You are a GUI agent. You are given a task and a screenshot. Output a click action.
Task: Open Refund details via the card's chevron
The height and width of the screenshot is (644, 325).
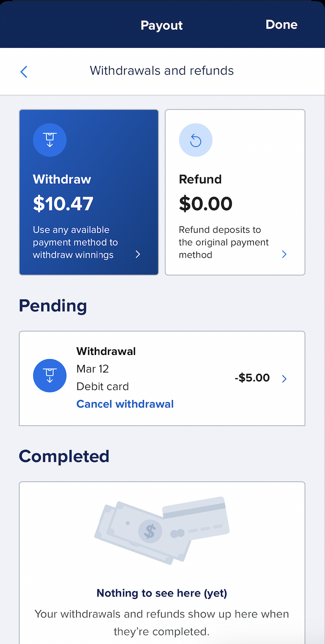284,254
